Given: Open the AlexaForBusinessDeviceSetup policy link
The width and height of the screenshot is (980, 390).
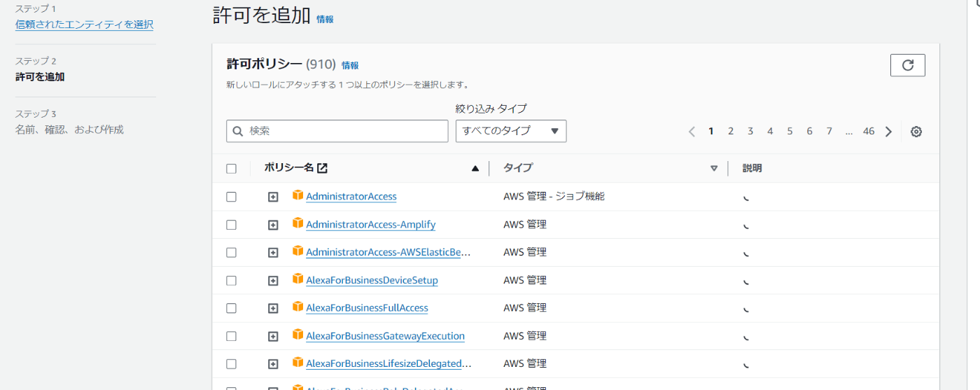Looking at the screenshot, I should point(372,280).
